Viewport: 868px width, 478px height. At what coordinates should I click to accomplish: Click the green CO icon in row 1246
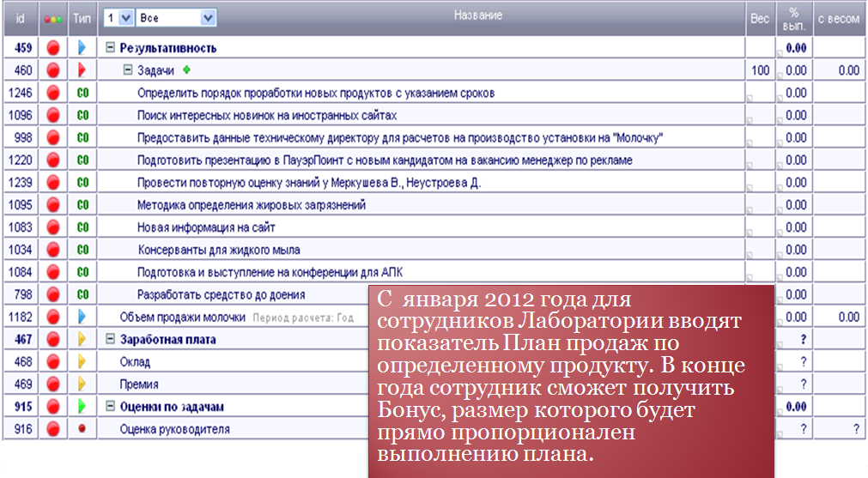[82, 93]
